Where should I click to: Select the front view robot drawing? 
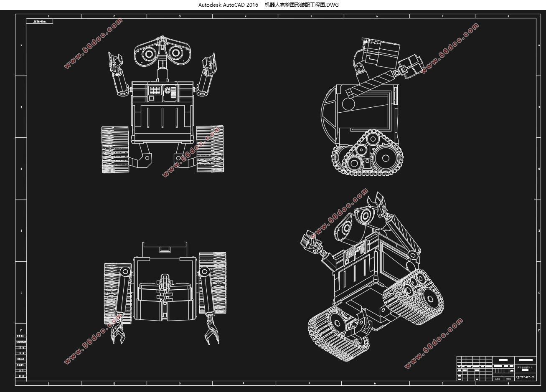[x=163, y=104]
